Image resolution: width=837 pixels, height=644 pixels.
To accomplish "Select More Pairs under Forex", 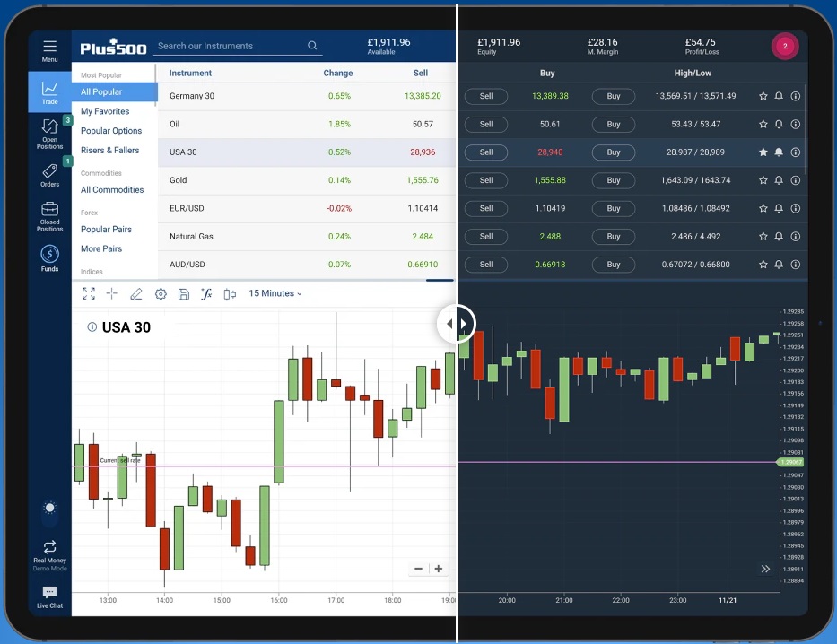I will [101, 248].
